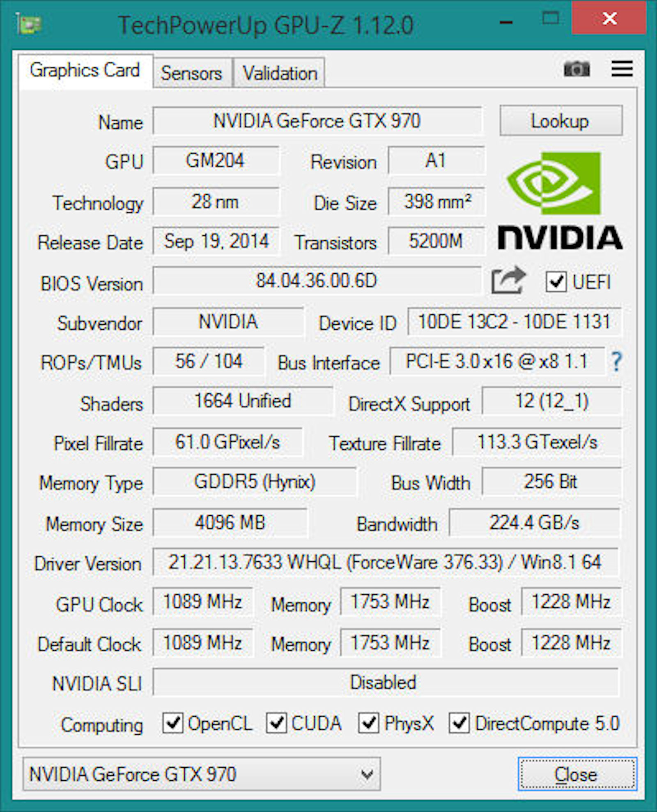The image size is (657, 812).
Task: Click the Pixel Fillrate field 61.0 GPixel/s
Action: [228, 442]
